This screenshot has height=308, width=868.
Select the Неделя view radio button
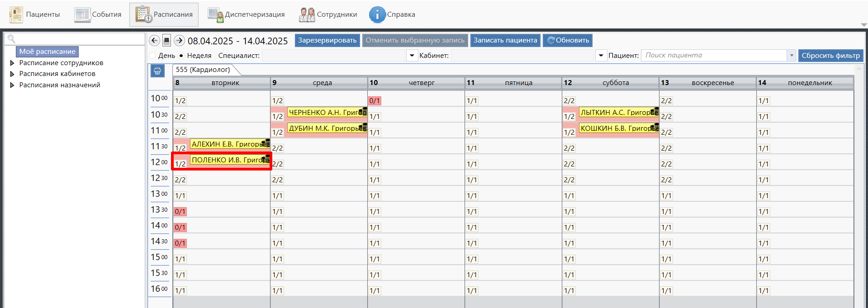(181, 56)
